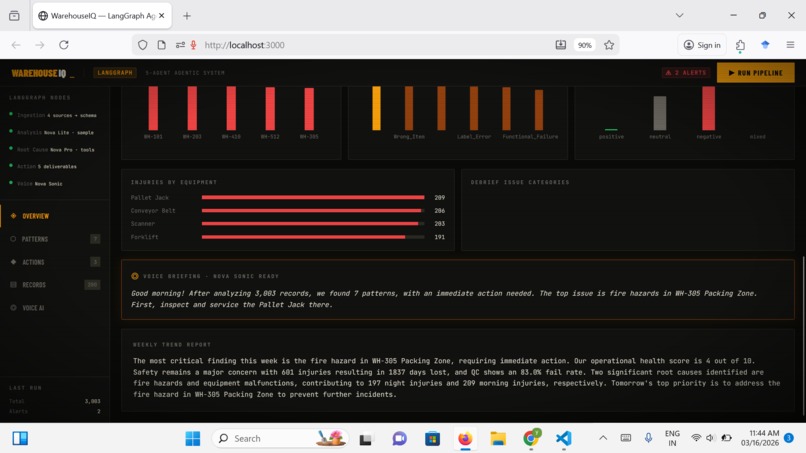Open the 2 Alerts indicator
The image size is (806, 453).
tap(686, 73)
